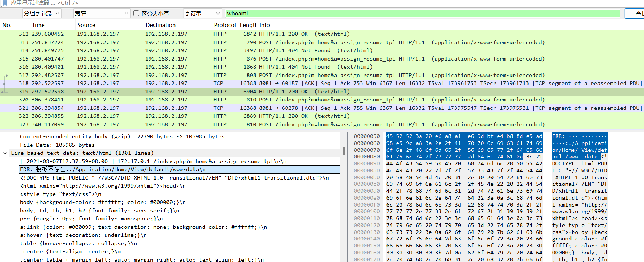644x262 pixels.
Task: Click the packet details pane scrollbar thumb
Action: click(x=344, y=151)
